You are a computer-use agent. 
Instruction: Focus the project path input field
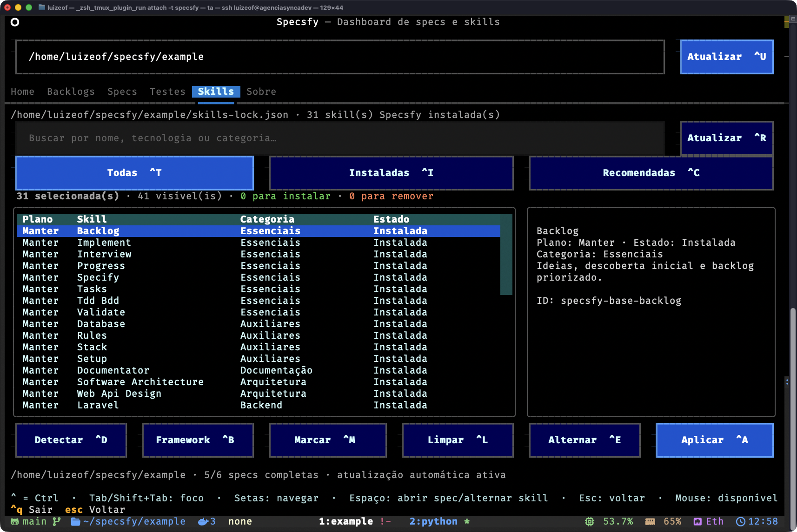[340, 57]
